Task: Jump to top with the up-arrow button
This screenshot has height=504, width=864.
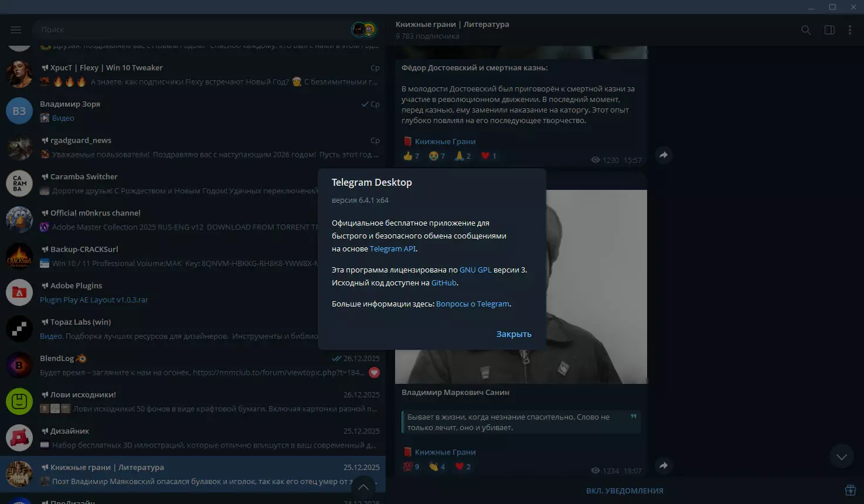Action: point(363,488)
